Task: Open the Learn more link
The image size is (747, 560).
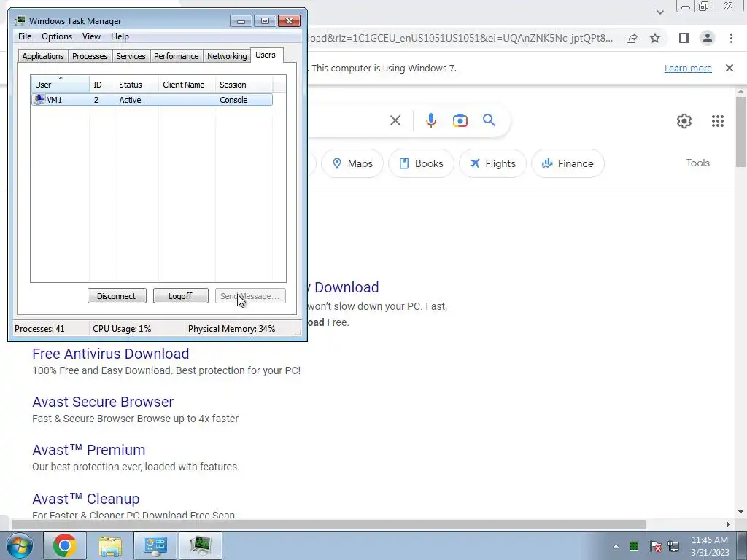Action: coord(688,68)
